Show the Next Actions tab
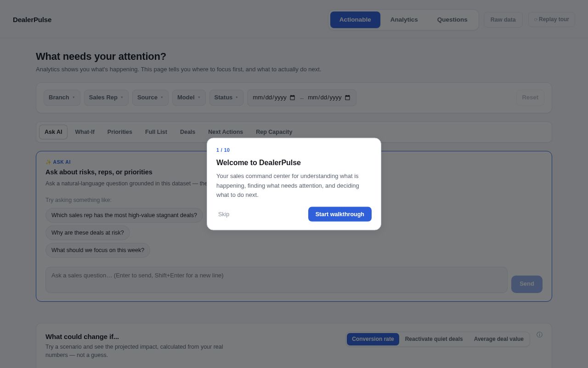 click(x=226, y=132)
